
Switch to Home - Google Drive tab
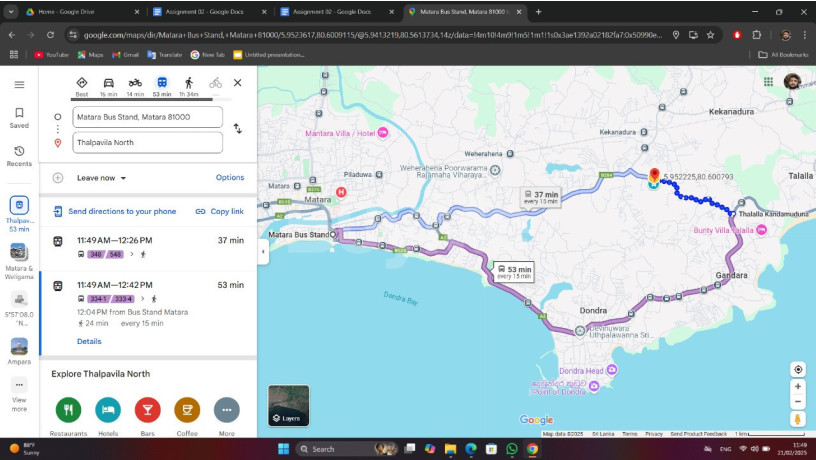81,11
